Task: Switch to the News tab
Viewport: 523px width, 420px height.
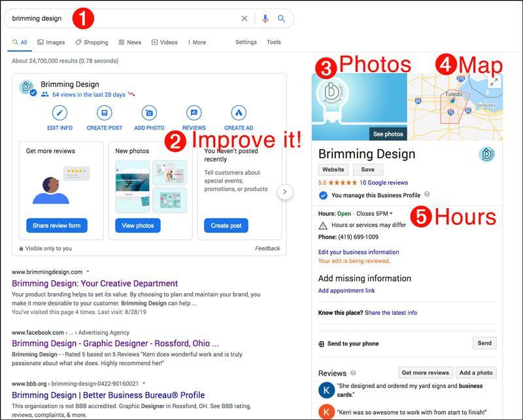Action: click(x=130, y=43)
